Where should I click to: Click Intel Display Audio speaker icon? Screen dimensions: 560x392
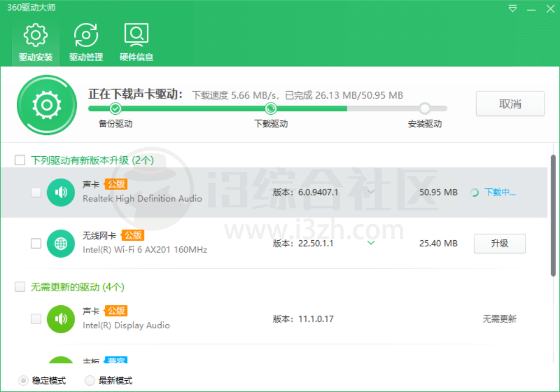pyautogui.click(x=60, y=319)
